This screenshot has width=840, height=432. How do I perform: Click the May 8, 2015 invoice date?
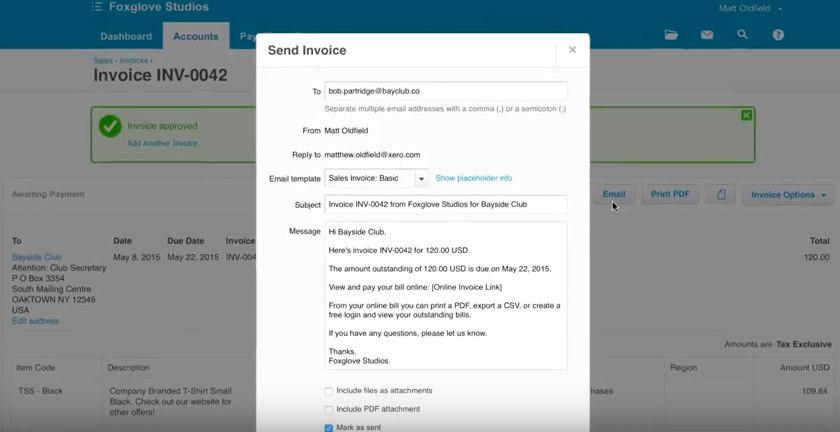[x=137, y=257]
